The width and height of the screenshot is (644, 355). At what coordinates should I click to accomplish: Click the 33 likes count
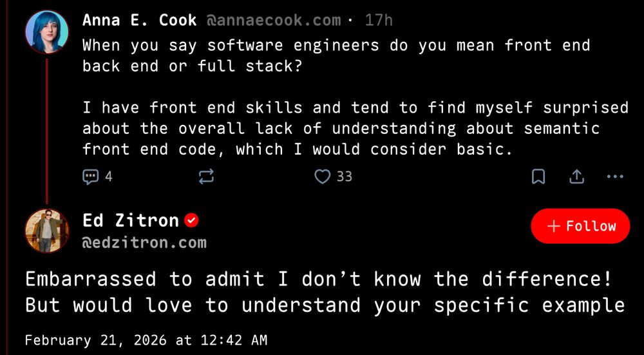[345, 176]
